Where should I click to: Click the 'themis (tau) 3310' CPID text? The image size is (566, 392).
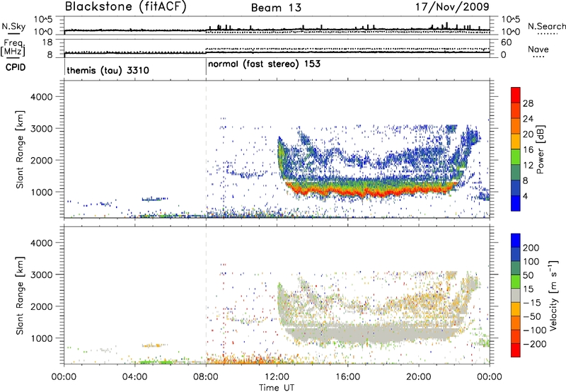click(108, 70)
